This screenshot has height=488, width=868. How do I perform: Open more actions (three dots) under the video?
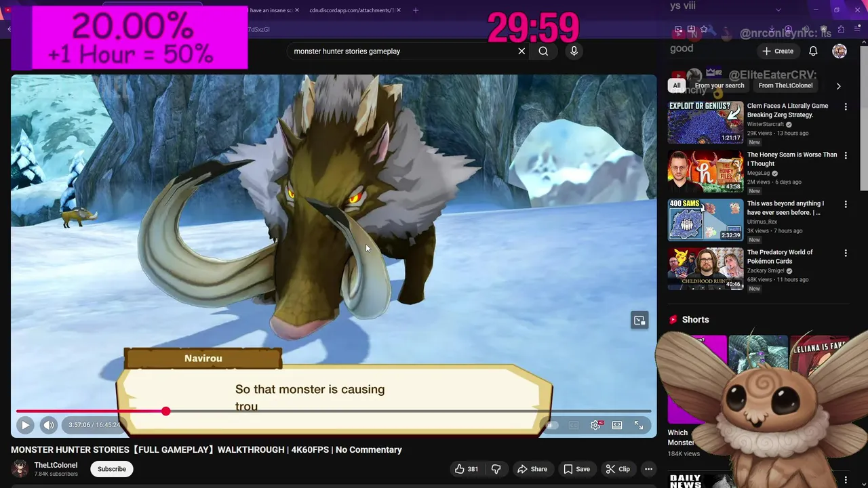tap(648, 469)
